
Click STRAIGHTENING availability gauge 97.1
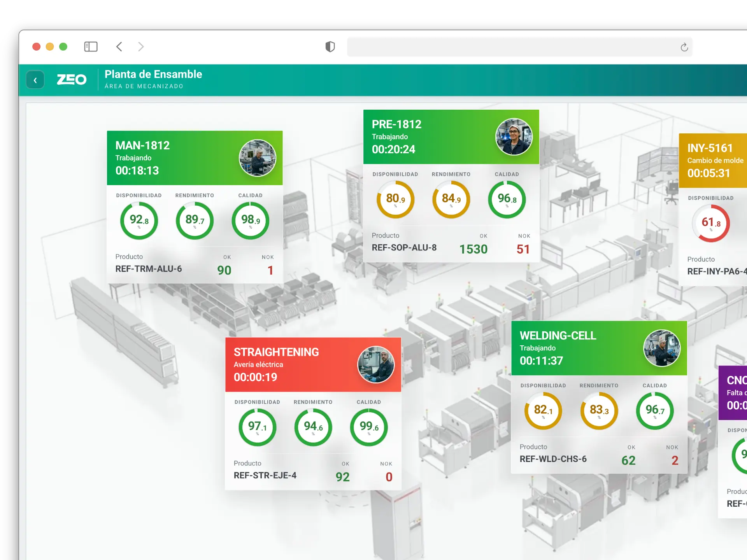pos(257,427)
